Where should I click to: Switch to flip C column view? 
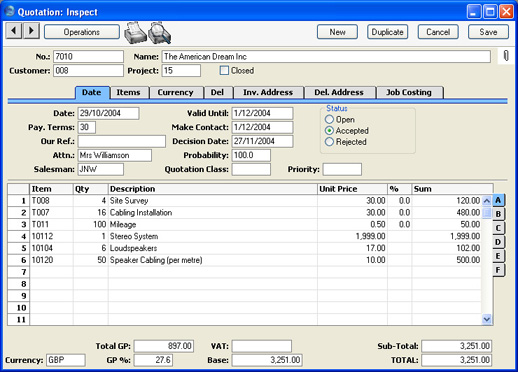pos(498,228)
